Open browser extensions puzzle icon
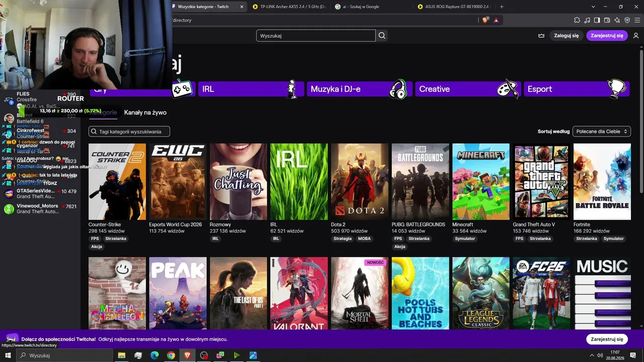 coord(577,20)
